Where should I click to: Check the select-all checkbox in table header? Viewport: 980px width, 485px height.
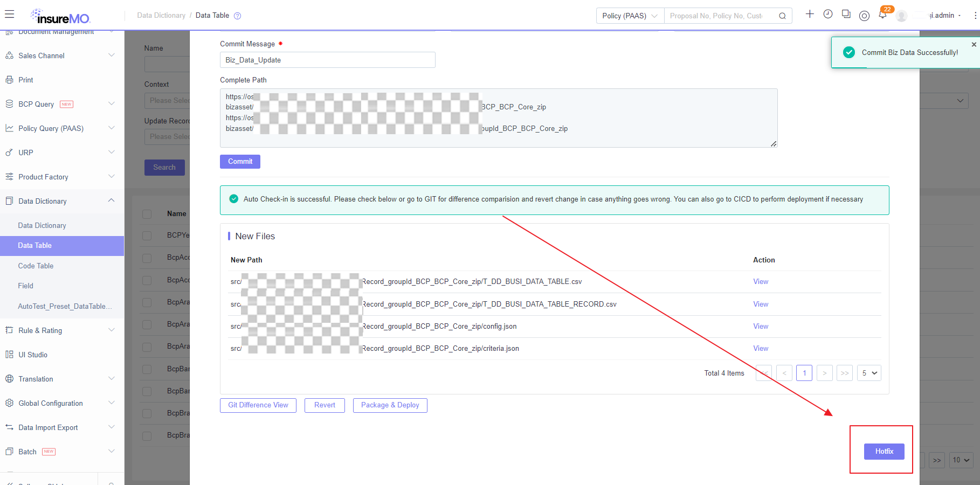click(x=147, y=214)
